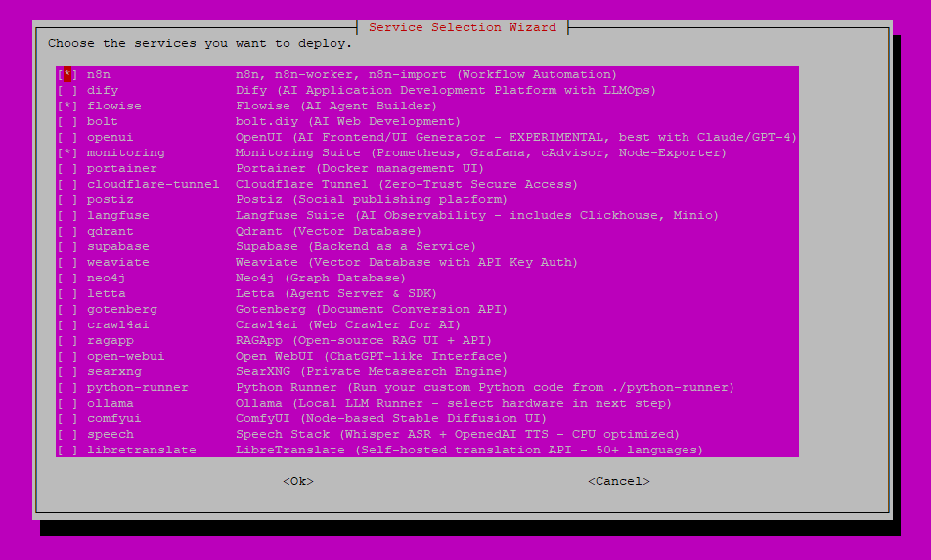Click the Service Selection Wizard title
The height and width of the screenshot is (560, 931).
coord(463,27)
